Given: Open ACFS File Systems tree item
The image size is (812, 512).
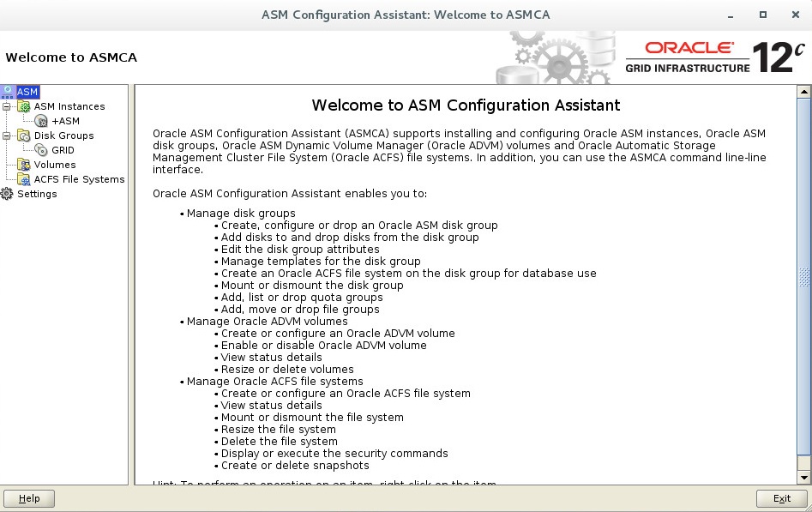Looking at the screenshot, I should tap(79, 178).
